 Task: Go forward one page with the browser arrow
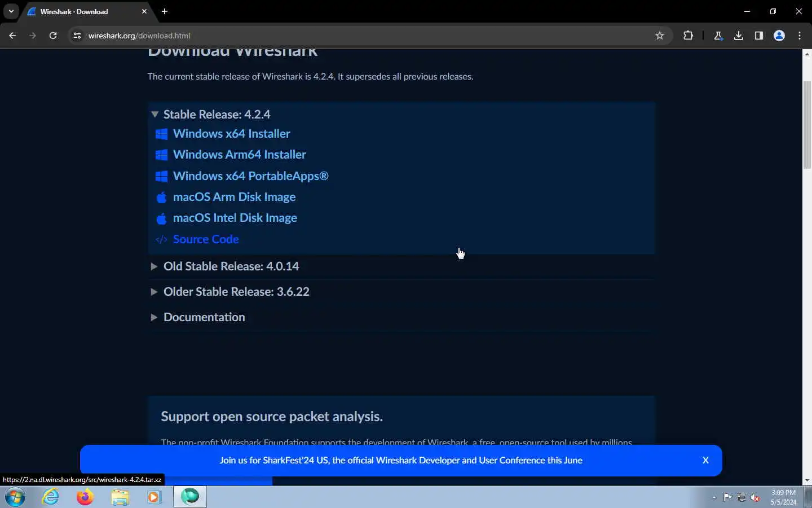tap(33, 36)
